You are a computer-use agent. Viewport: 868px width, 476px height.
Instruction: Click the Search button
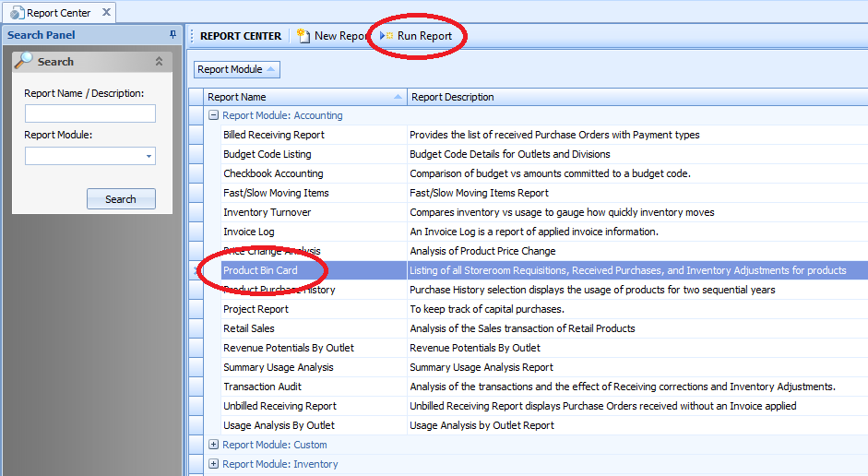pyautogui.click(x=121, y=199)
